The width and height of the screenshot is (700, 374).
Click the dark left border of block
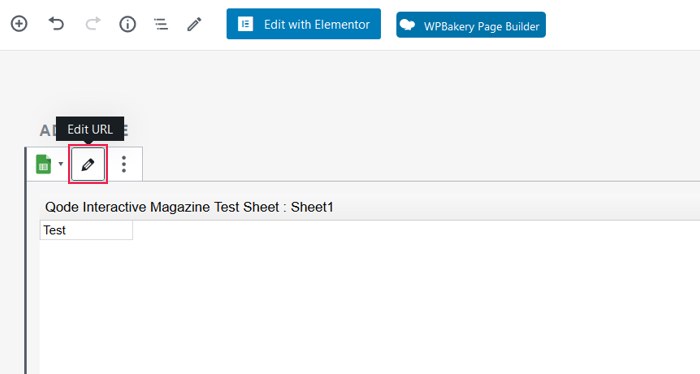(x=25, y=261)
